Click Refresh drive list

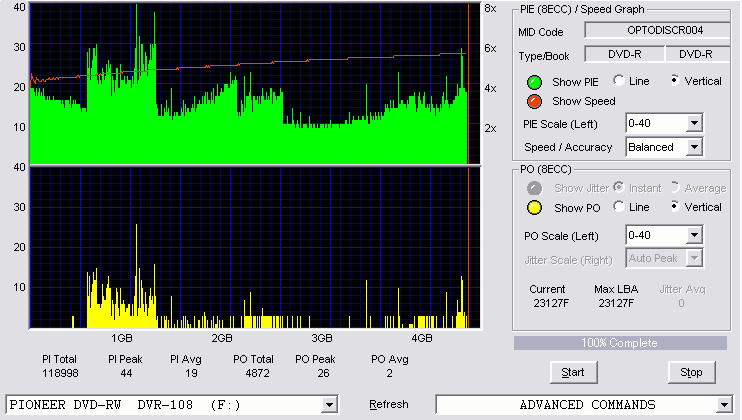coord(389,404)
